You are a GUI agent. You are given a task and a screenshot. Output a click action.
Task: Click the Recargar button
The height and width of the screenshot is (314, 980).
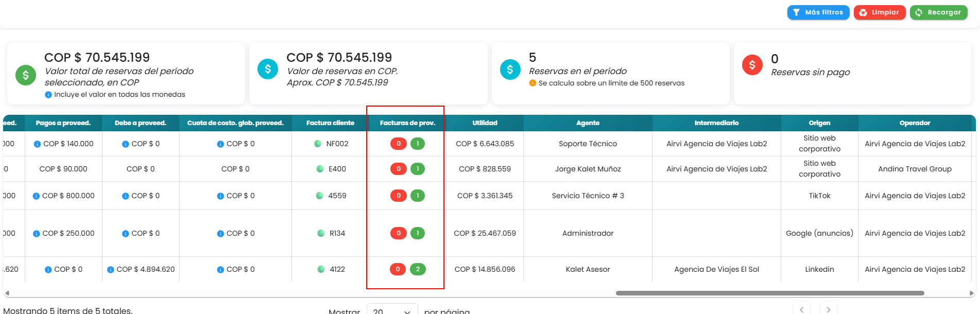click(x=939, y=12)
